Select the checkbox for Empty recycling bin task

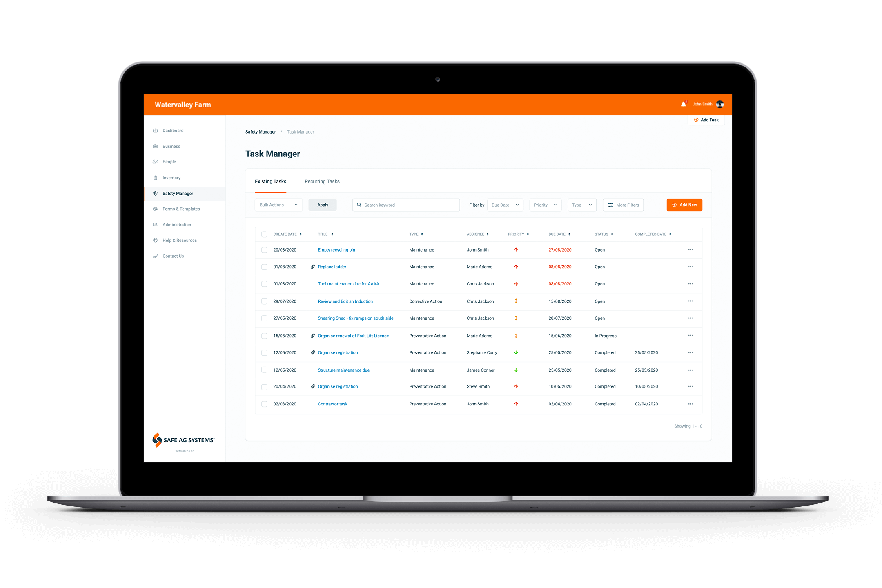[x=264, y=250]
